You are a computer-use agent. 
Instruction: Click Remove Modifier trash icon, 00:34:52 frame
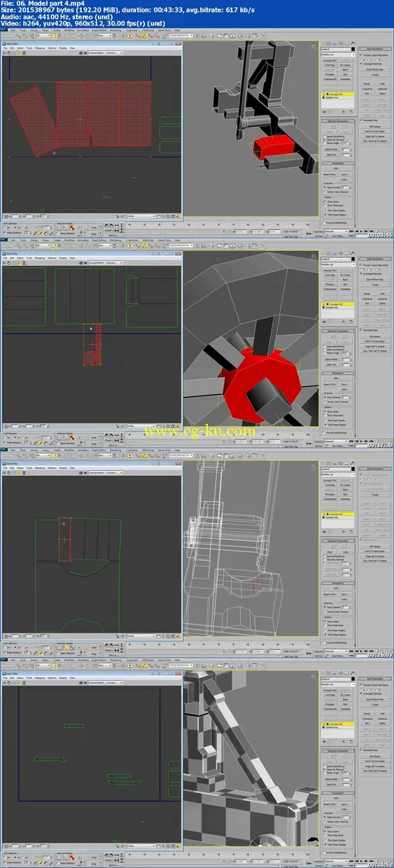click(344, 742)
